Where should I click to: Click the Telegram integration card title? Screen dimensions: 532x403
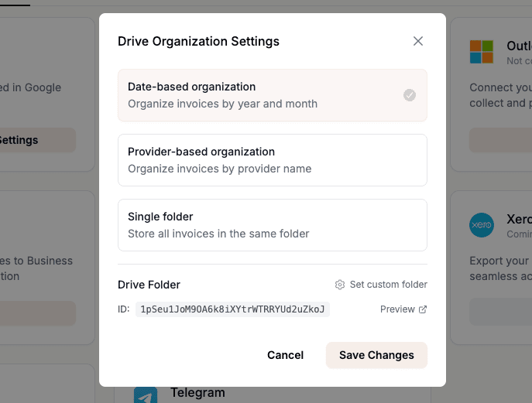coord(197,393)
